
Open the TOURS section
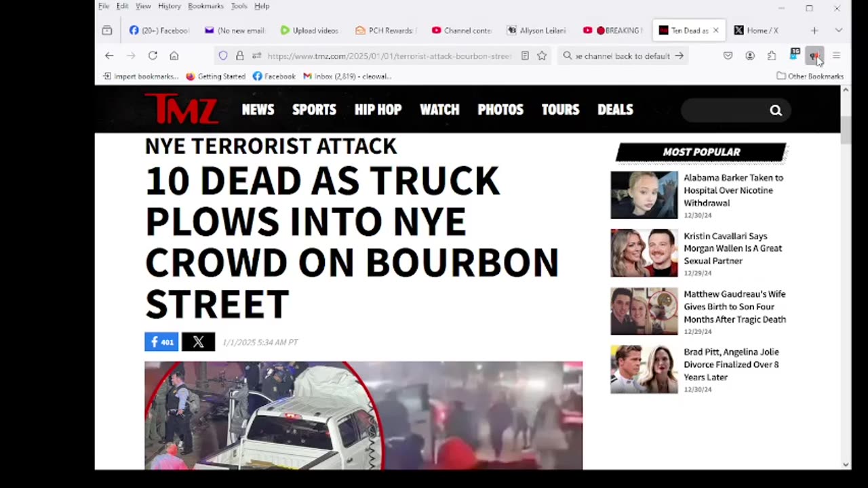[560, 109]
